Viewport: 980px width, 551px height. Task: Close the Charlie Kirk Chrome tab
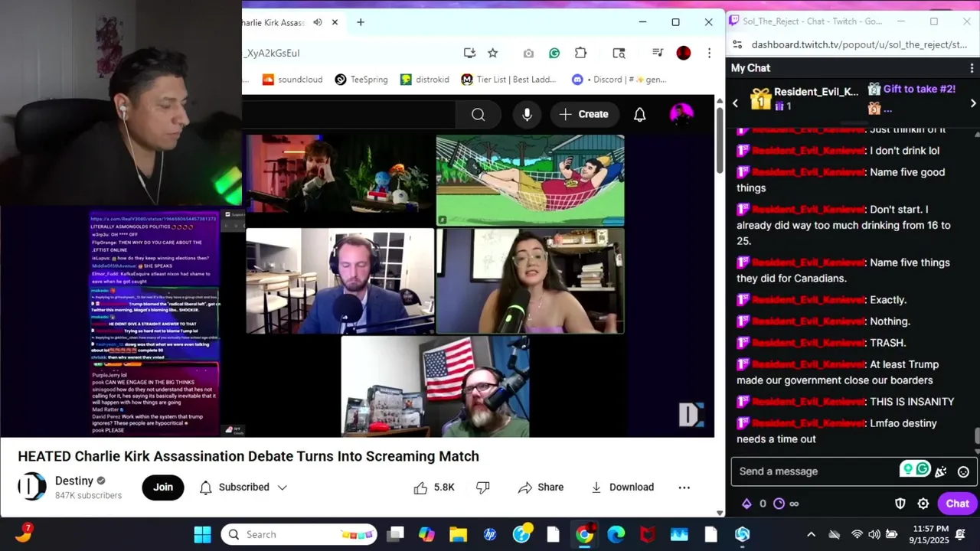click(335, 22)
